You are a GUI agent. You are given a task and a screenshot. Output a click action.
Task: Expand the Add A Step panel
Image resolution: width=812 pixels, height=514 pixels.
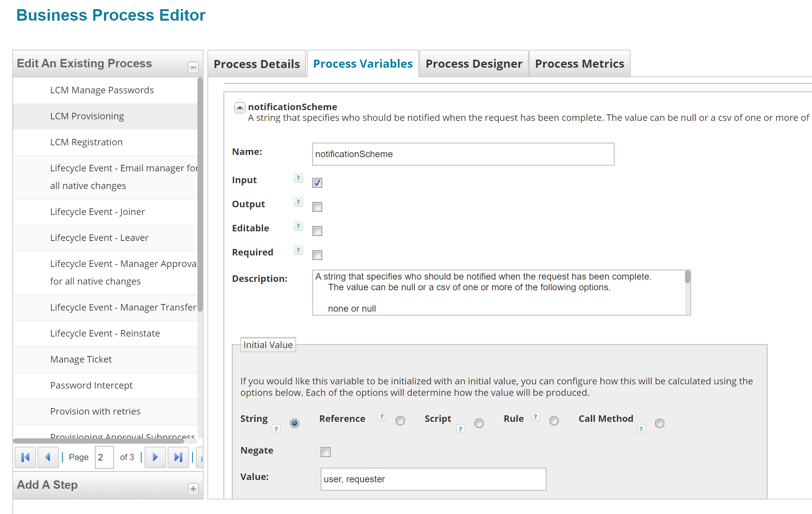[x=193, y=489]
